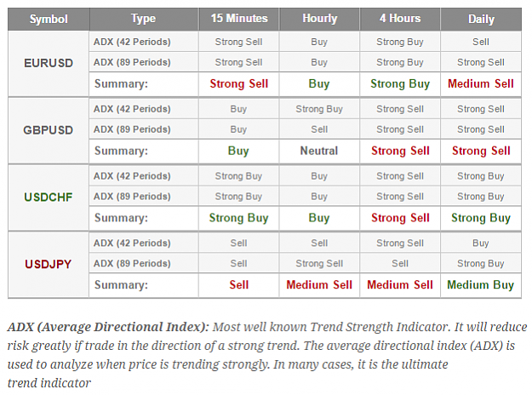Viewport: 532px width, 395px height.
Task: Select the 4 Hours column header
Action: 400,19
